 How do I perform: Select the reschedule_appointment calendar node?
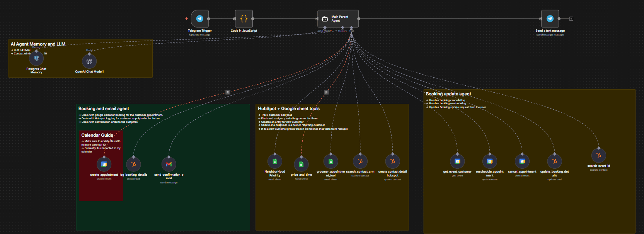[490, 161]
